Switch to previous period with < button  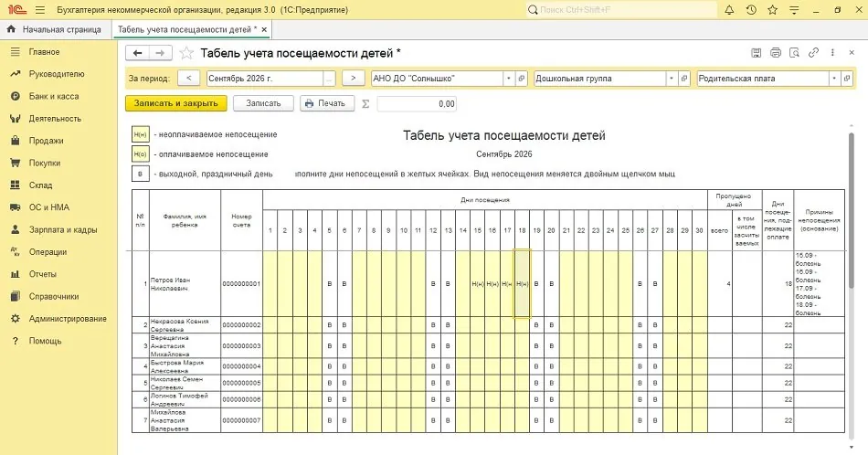189,78
